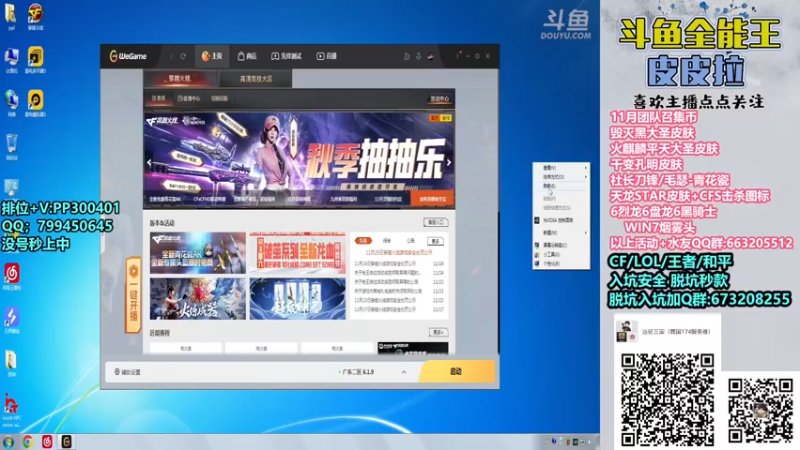
Task: Click the WeGame logo in the title bar
Action: (128, 56)
